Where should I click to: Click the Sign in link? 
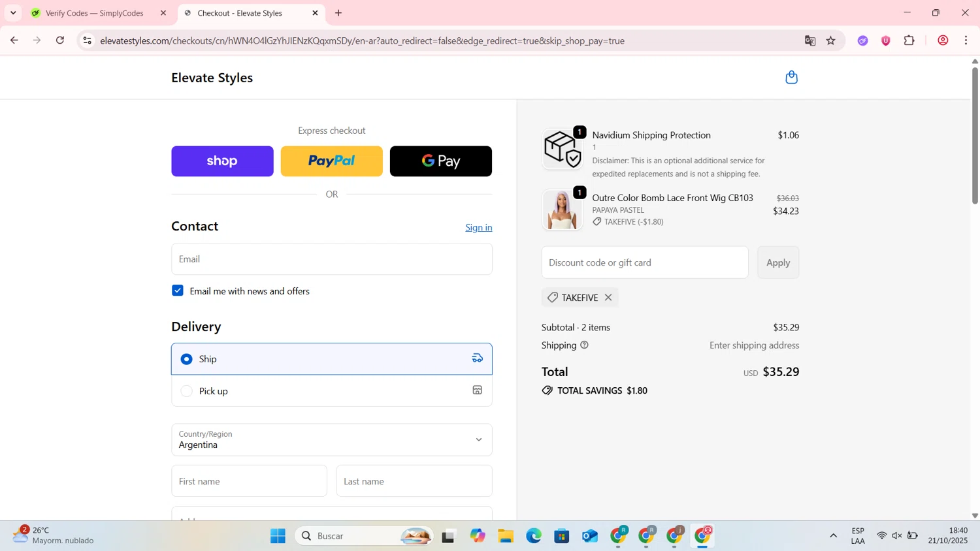(479, 227)
